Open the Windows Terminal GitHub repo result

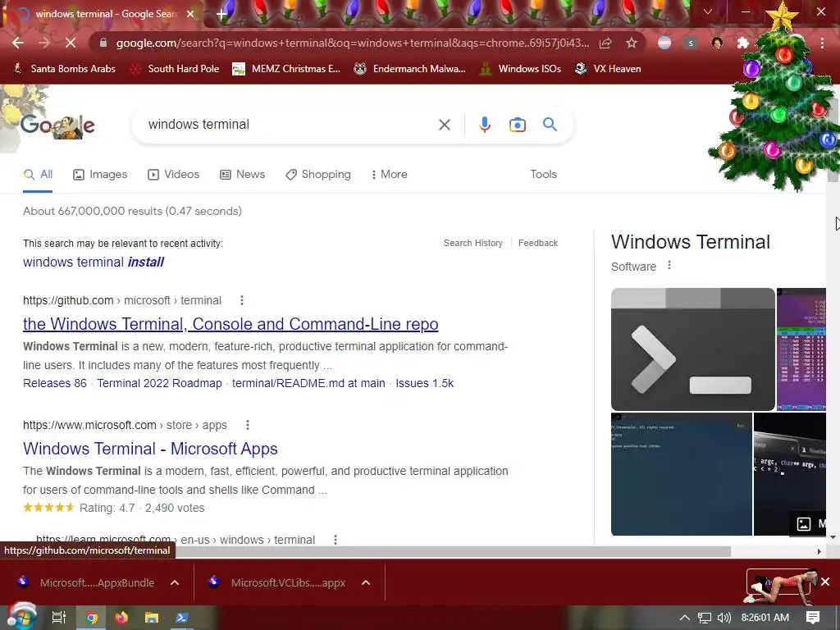tap(231, 324)
